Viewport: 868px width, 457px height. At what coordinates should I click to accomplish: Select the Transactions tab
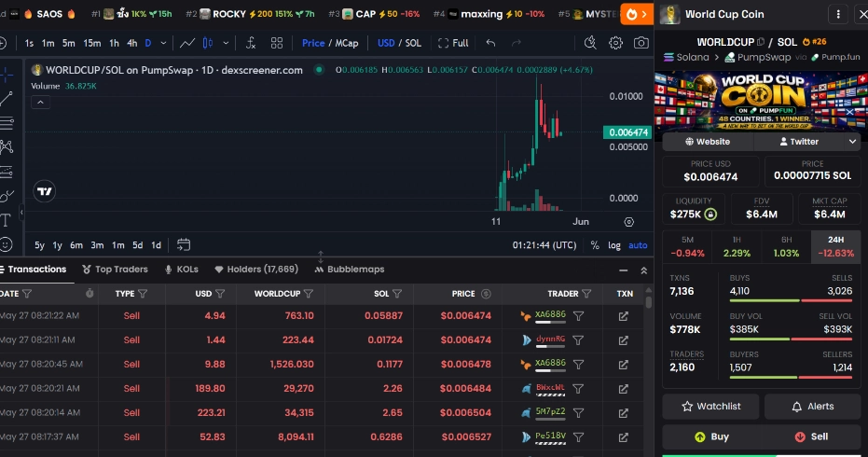click(x=34, y=270)
